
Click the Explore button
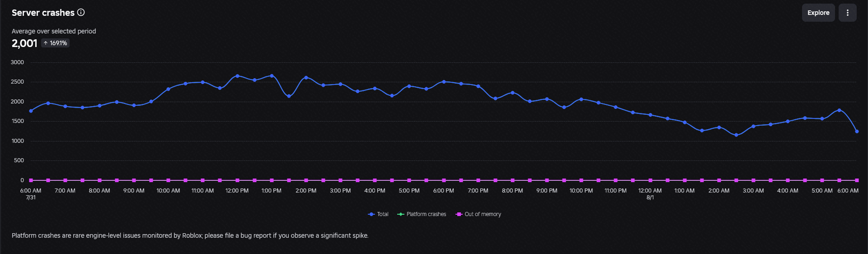point(818,13)
